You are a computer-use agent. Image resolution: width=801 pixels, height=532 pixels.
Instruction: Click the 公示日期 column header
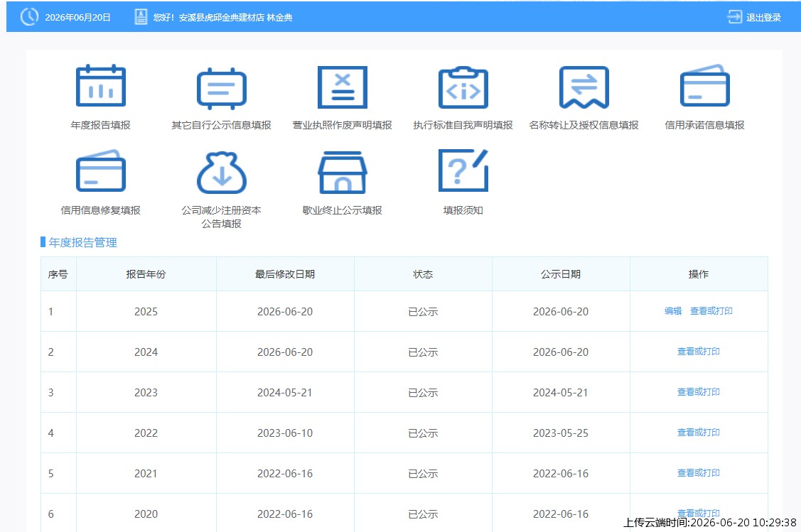coord(561,274)
